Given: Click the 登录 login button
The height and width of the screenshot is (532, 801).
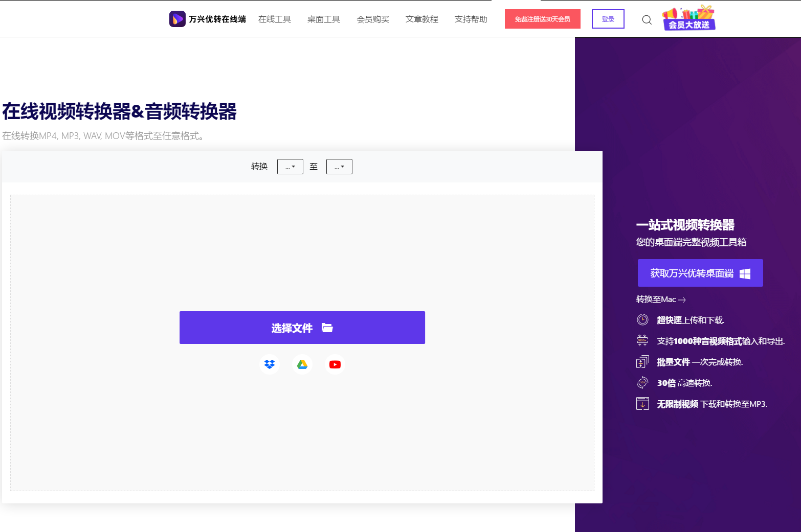Looking at the screenshot, I should click(x=608, y=18).
